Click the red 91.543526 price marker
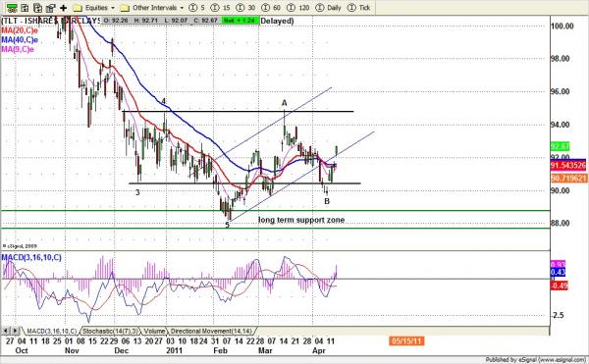This screenshot has width=589, height=364. [x=568, y=165]
